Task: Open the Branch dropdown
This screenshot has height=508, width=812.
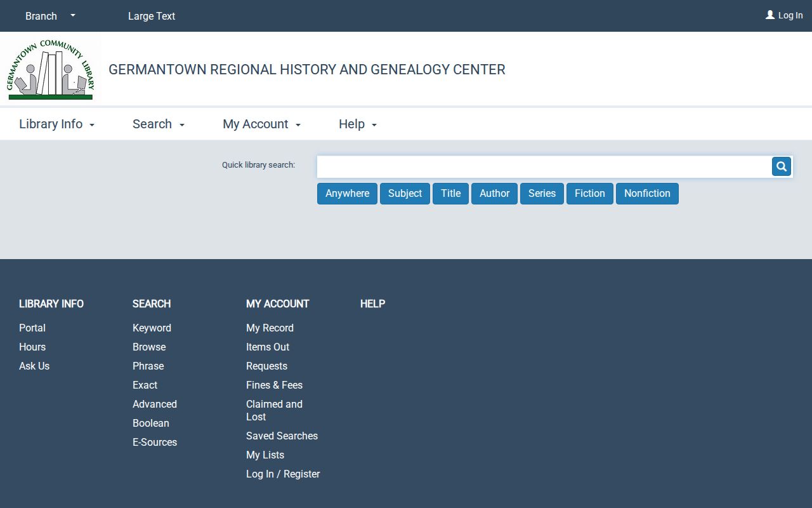Action: click(x=50, y=16)
